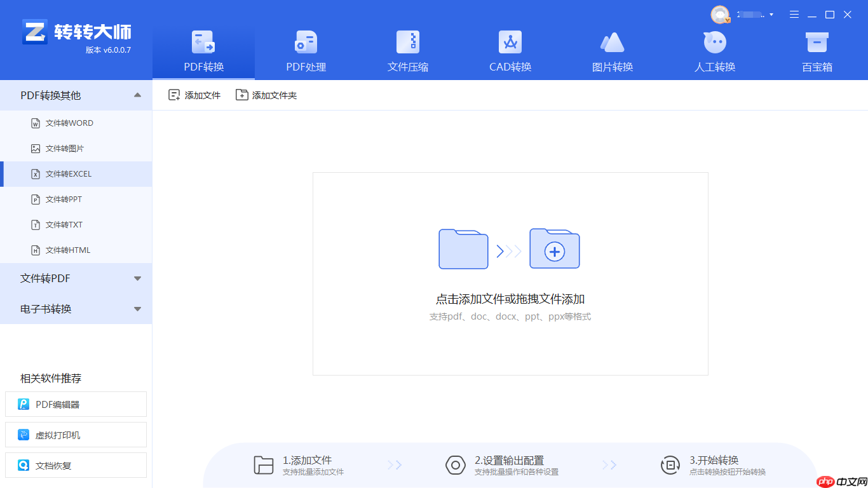The height and width of the screenshot is (488, 868).
Task: Click the 1.添加文件 step label
Action: click(308, 460)
